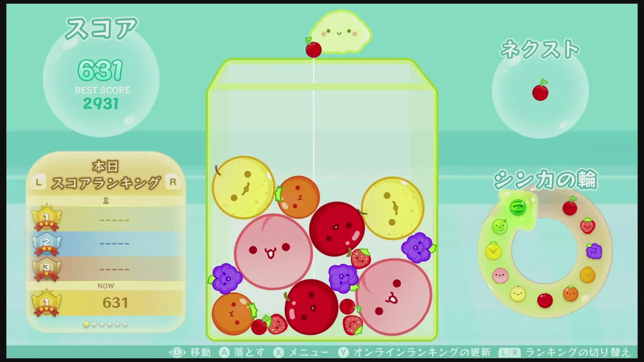
Task: Click the dashes in the top rank 1 row
Action: click(114, 220)
